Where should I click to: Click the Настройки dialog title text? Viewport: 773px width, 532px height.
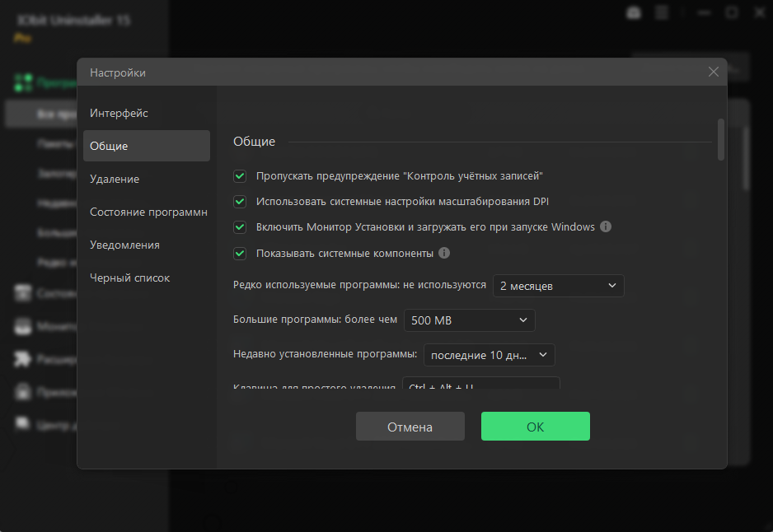tap(117, 72)
